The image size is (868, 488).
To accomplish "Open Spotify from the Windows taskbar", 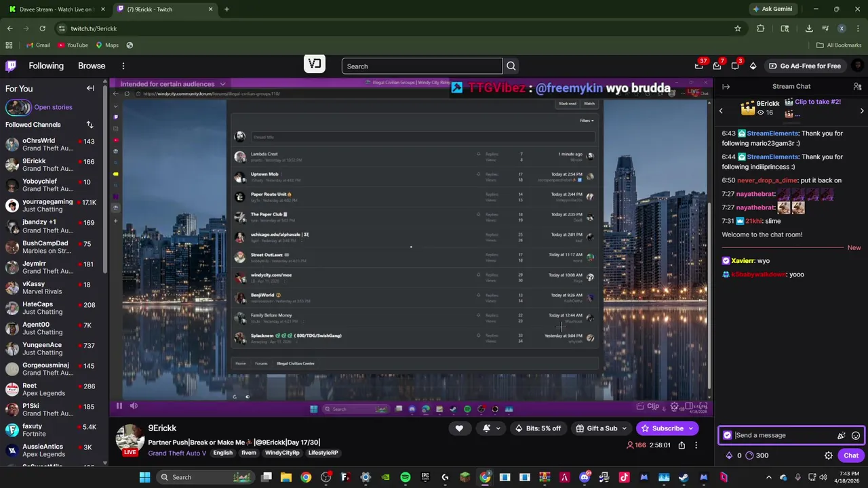I will 406,477.
